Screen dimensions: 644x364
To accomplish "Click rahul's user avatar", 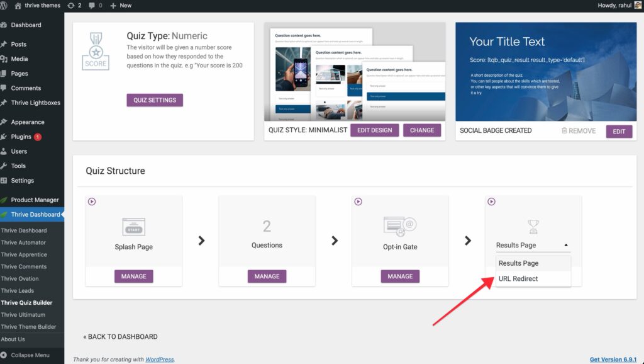I will (638, 5).
